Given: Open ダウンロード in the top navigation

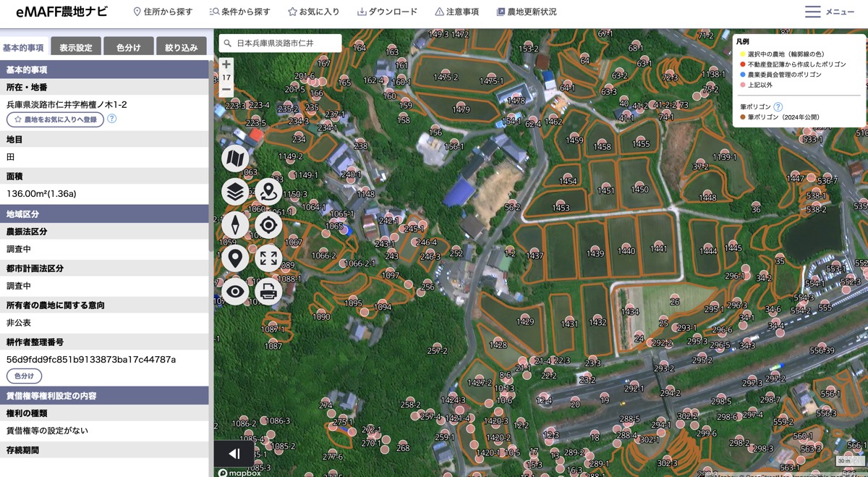Looking at the screenshot, I should pyautogui.click(x=387, y=12).
